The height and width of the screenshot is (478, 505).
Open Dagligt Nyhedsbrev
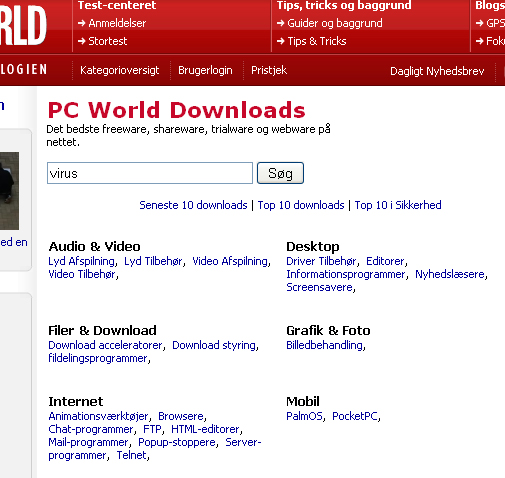coord(437,71)
